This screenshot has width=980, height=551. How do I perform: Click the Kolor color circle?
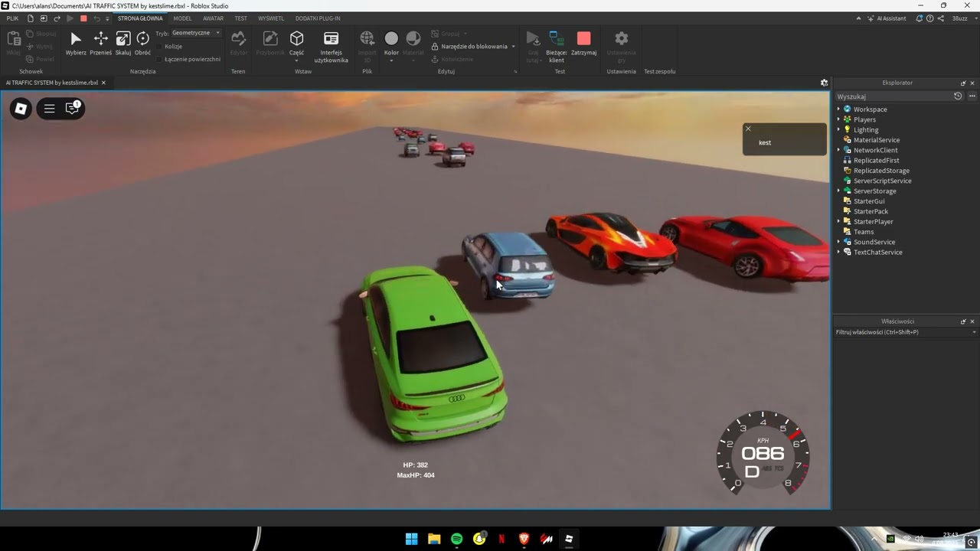click(x=391, y=38)
